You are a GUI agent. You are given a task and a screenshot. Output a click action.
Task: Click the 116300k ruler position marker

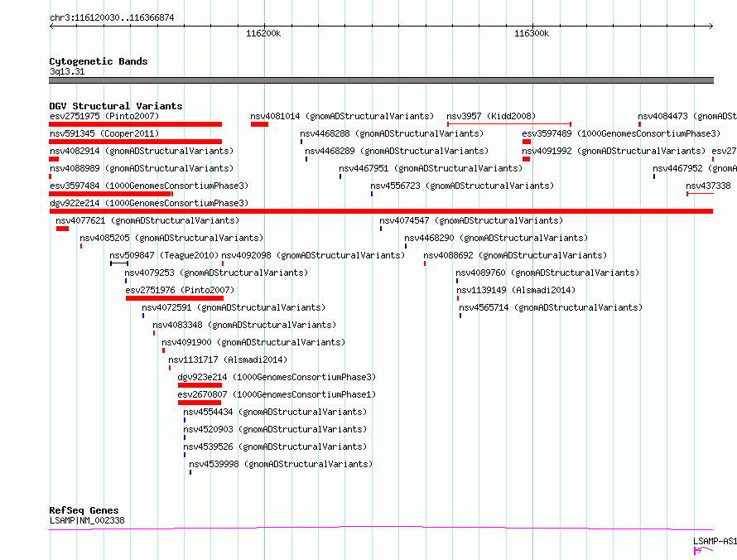coord(532,33)
